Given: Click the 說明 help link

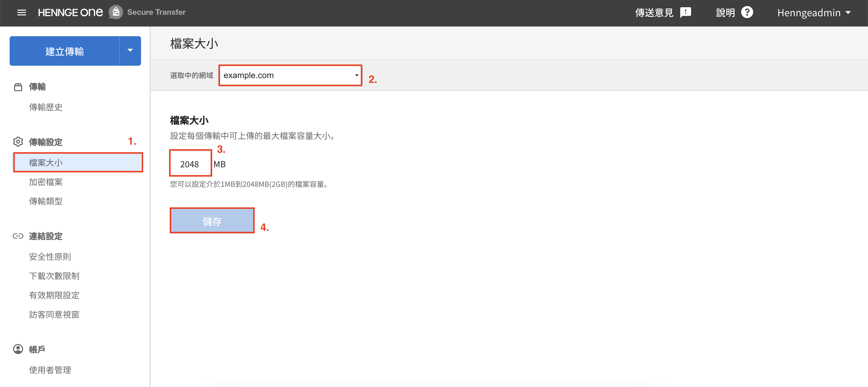Looking at the screenshot, I should tap(725, 13).
